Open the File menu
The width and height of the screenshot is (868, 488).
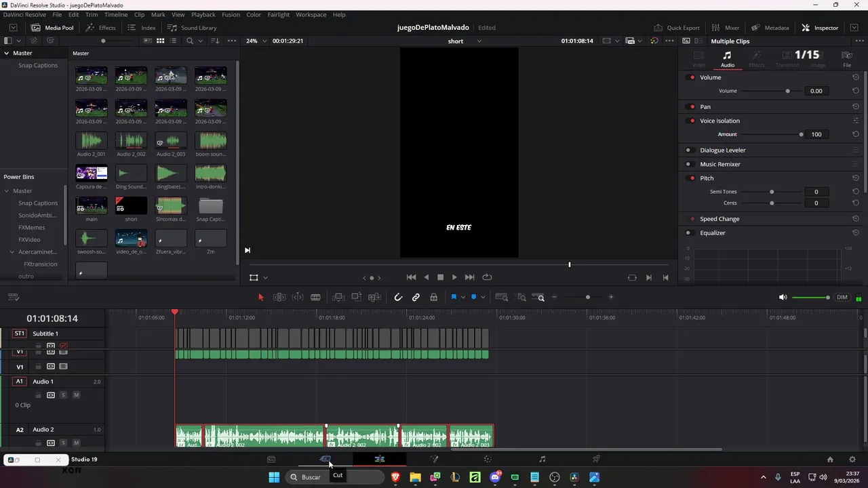[x=57, y=14]
